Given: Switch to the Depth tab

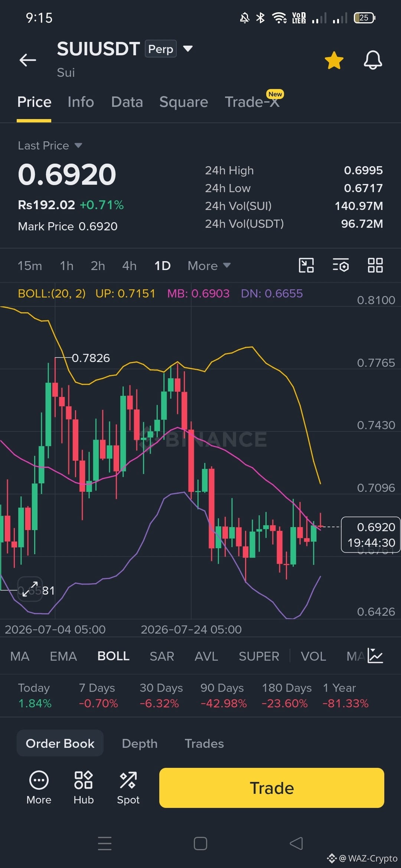Looking at the screenshot, I should click(140, 743).
